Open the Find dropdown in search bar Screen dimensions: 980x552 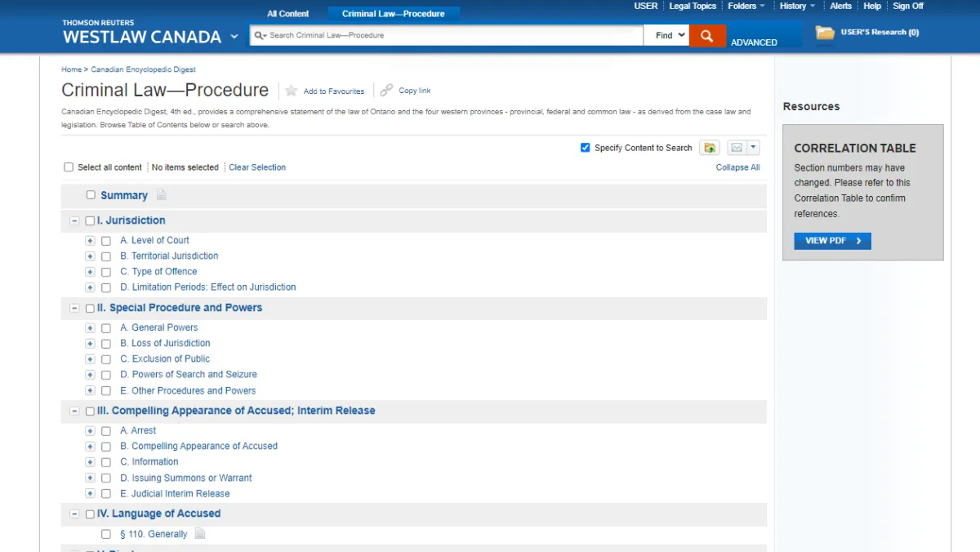tap(670, 36)
